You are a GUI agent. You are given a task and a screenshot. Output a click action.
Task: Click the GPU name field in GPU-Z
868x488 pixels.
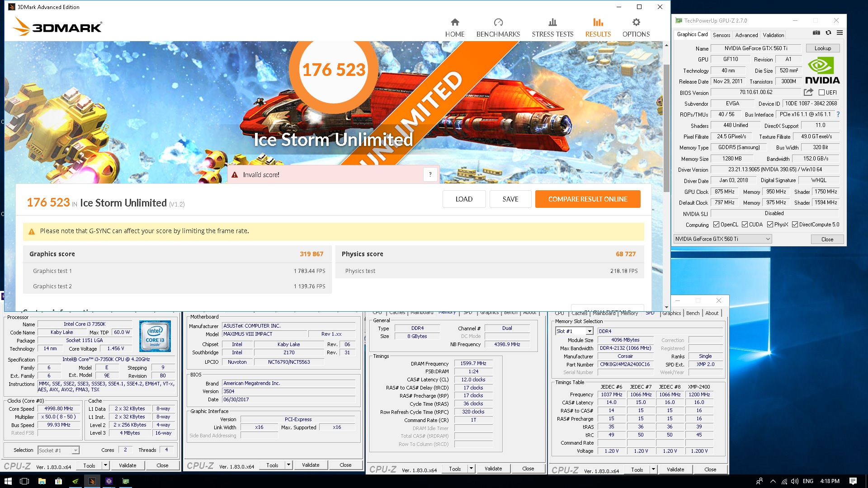[x=756, y=48]
